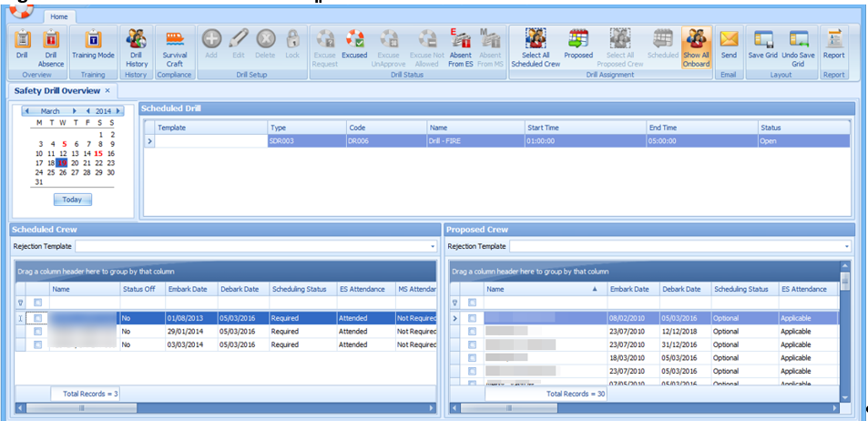Send the email from the ribbon
The image size is (868, 421).
(729, 45)
